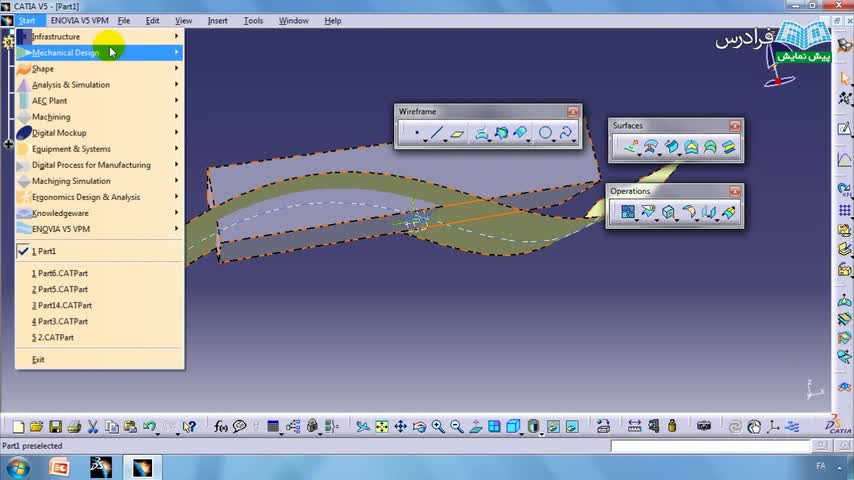This screenshot has width=854, height=480.
Task: Click the Windows Start orb
Action: coord(17,468)
